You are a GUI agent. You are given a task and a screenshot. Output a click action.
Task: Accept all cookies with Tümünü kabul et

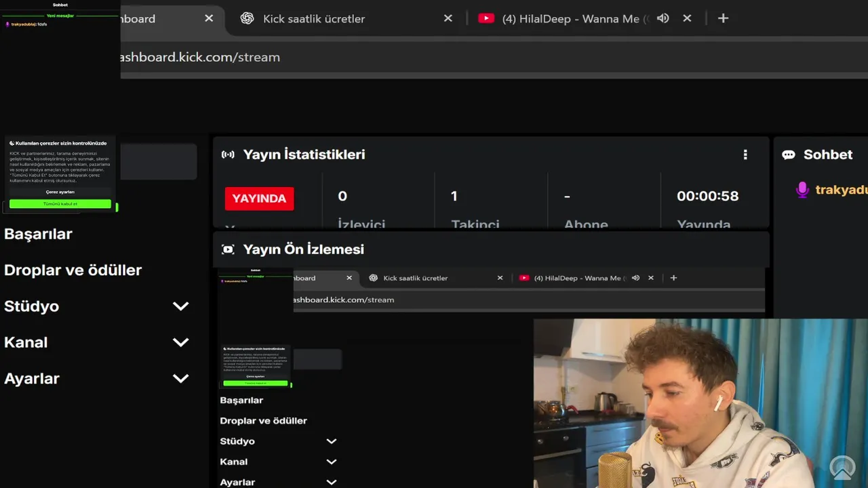(60, 203)
